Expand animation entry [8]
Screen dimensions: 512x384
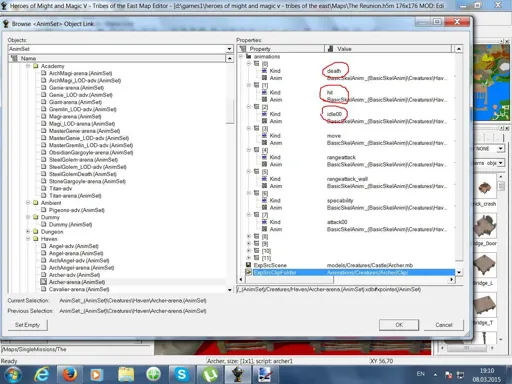(249, 236)
